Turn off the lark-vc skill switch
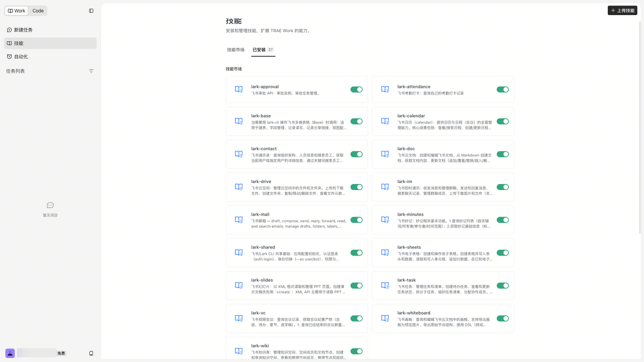Screen dimensions: 644x362 [357, 318]
